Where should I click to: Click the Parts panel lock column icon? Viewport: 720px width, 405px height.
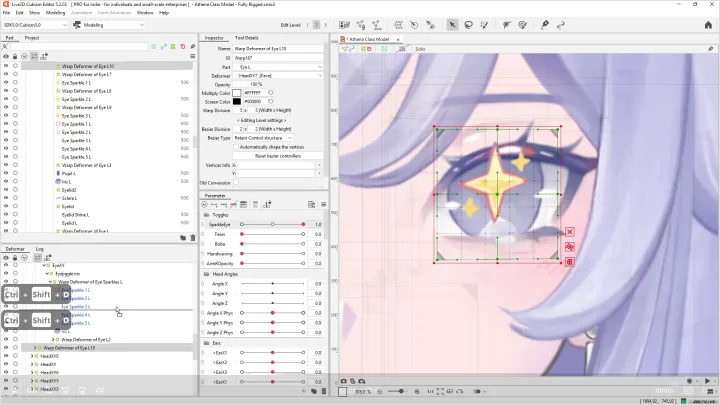15,56
